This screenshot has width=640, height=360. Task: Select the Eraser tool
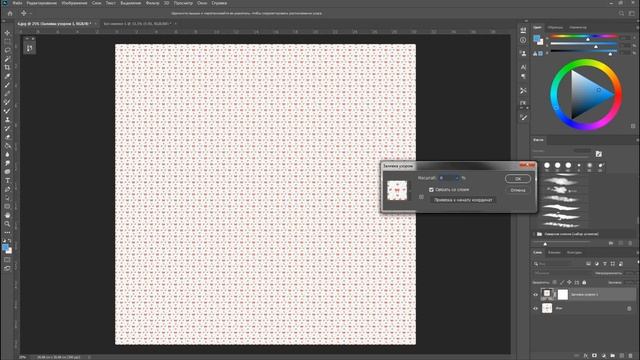tap(7, 137)
